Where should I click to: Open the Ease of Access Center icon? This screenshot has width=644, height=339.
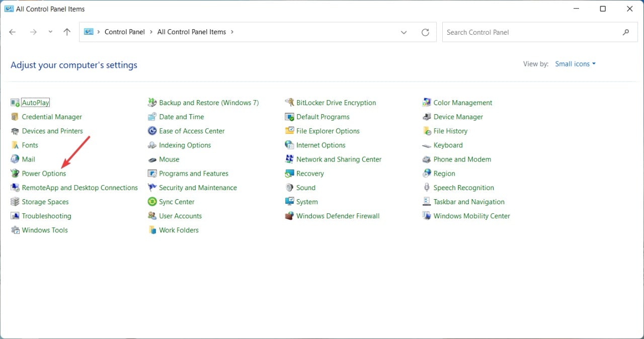coord(152,131)
